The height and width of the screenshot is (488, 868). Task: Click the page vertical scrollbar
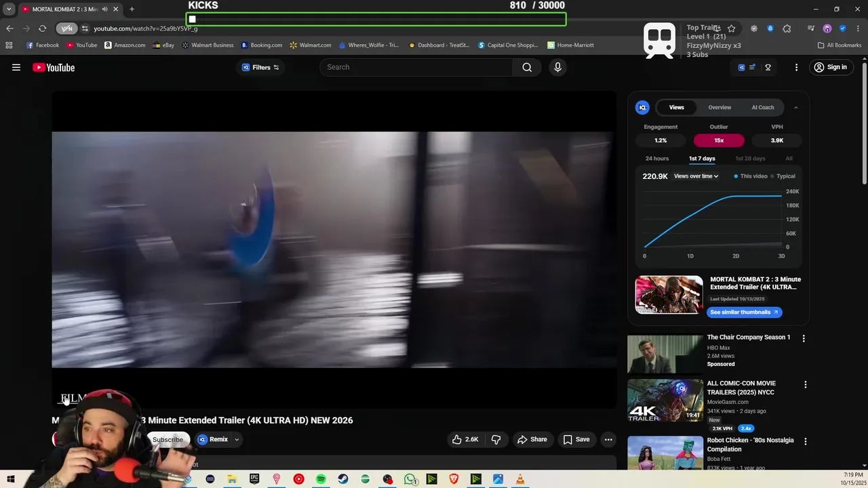[864, 122]
